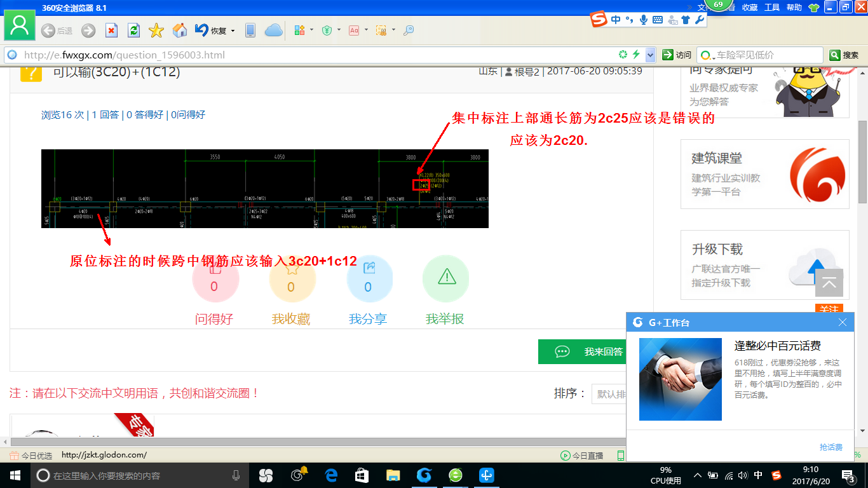Viewport: 868px width, 488px height.
Task: Close the G+工作台 popup
Action: tap(843, 322)
